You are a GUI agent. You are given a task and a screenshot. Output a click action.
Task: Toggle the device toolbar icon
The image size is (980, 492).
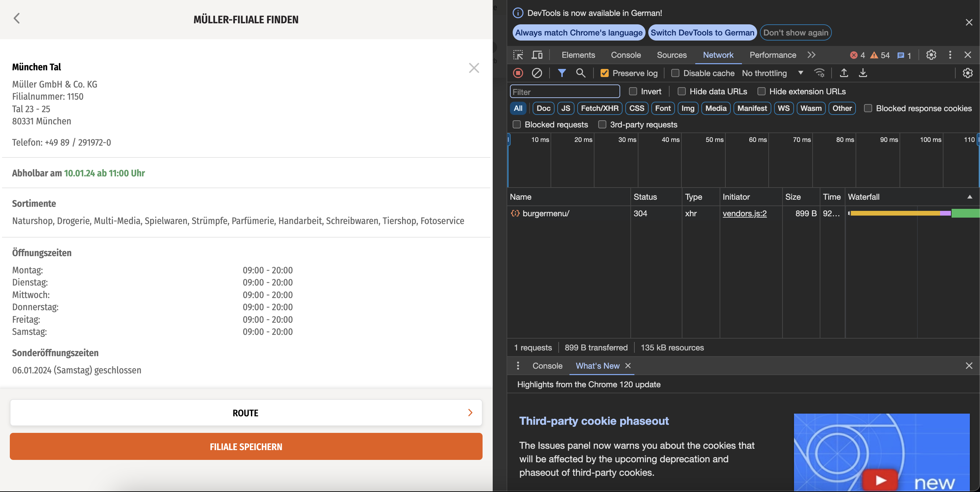(x=537, y=55)
